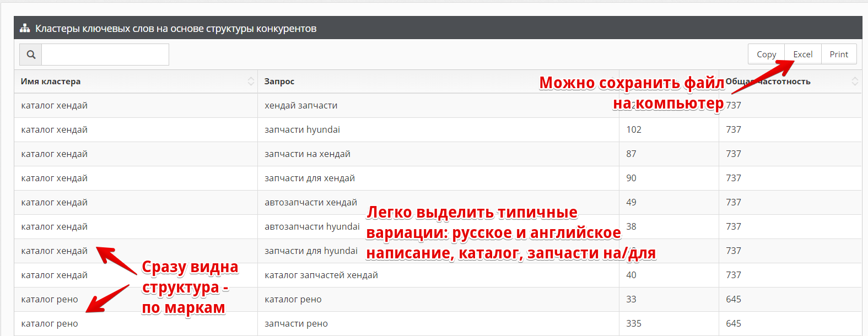Screen dimensions: 868x336
Task: Click the 'запчасти для хендай' query cell
Action: [310, 178]
